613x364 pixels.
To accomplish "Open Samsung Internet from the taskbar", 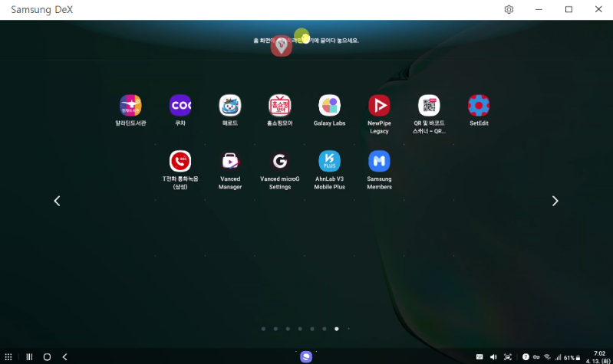I will [306, 356].
